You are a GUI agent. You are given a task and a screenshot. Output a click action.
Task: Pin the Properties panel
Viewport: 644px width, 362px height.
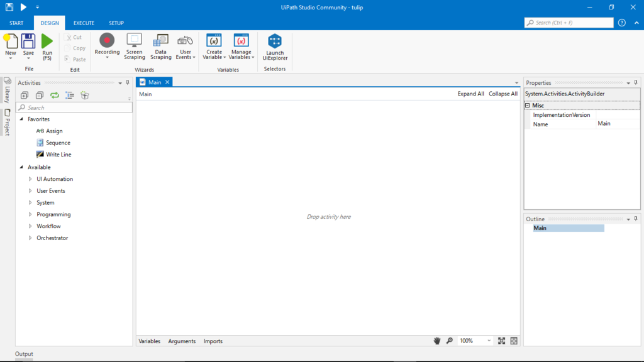coord(636,82)
